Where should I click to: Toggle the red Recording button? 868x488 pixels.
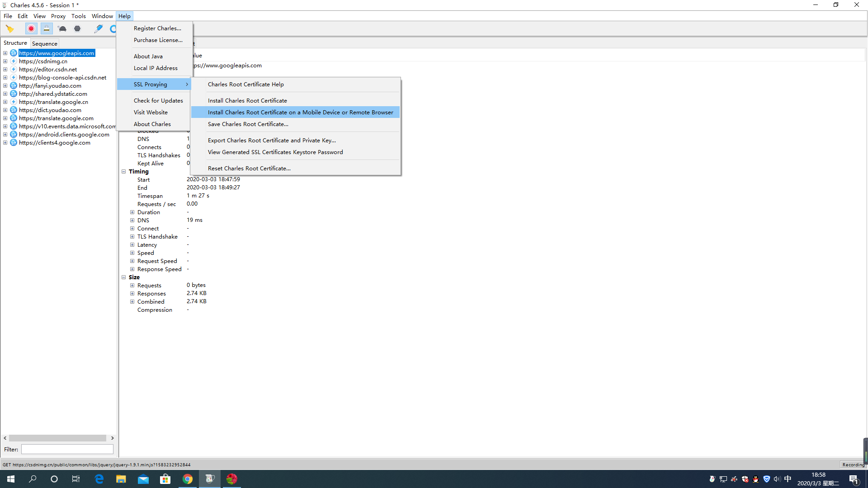31,28
